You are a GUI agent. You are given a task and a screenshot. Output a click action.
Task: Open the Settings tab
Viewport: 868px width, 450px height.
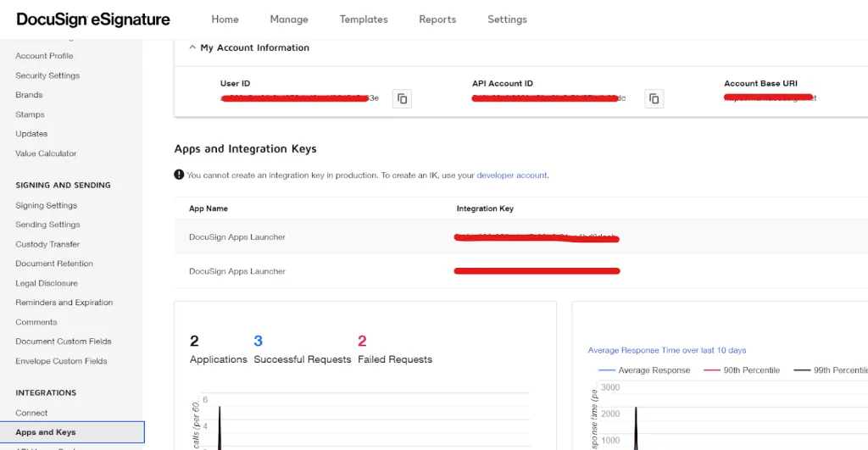click(x=507, y=19)
